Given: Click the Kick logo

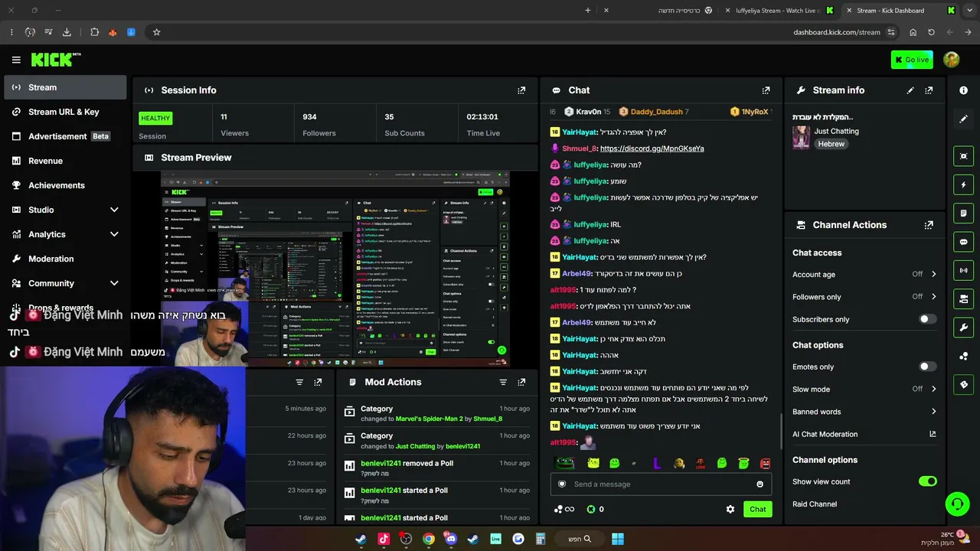Looking at the screenshot, I should 56,60.
